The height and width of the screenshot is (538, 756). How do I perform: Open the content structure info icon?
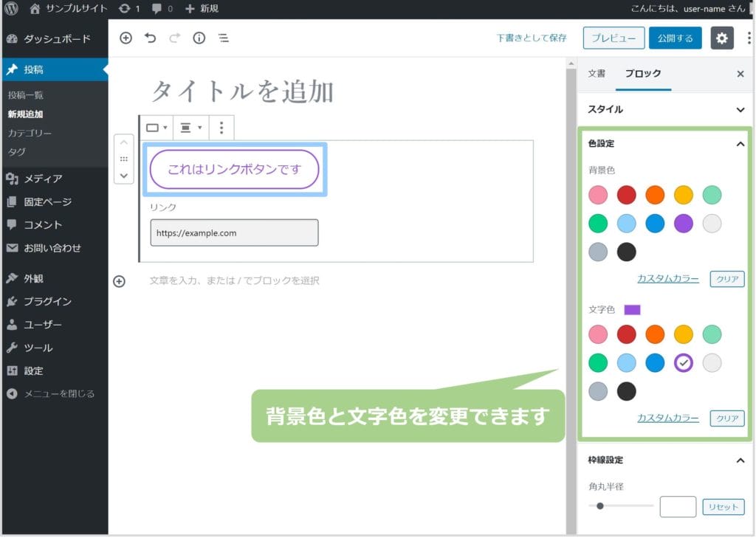click(x=199, y=38)
